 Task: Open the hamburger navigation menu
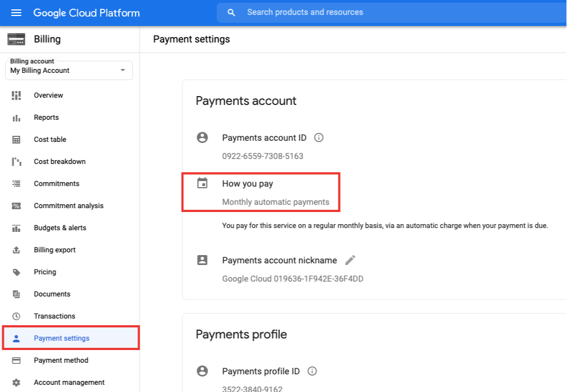16,13
